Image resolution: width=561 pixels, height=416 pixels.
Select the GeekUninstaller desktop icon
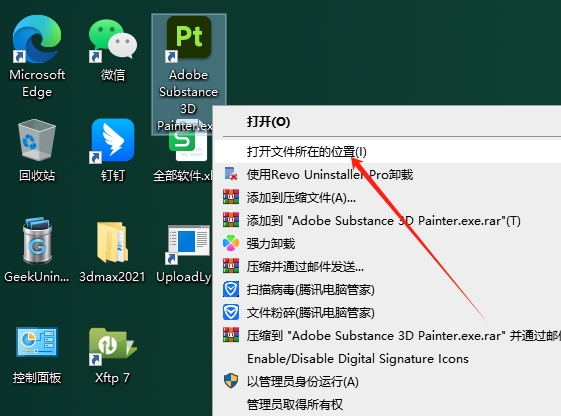[x=37, y=241]
